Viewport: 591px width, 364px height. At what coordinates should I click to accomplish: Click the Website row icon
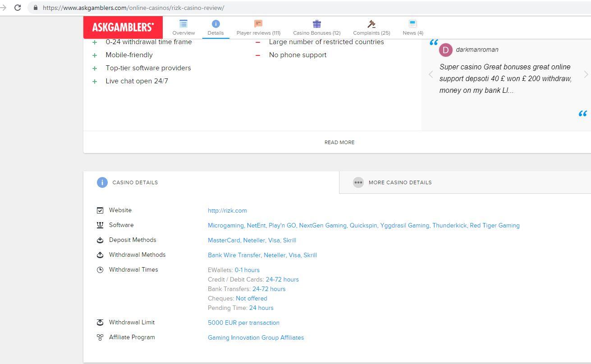click(100, 210)
